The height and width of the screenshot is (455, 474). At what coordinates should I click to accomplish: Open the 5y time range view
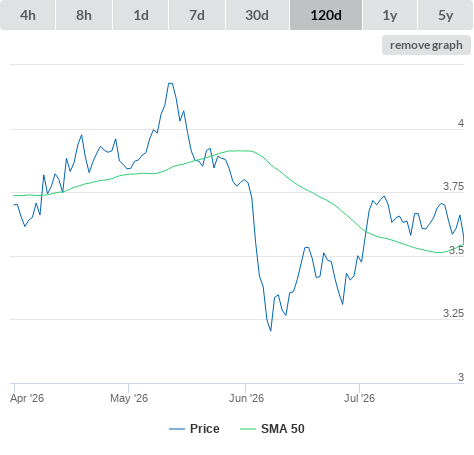point(446,15)
